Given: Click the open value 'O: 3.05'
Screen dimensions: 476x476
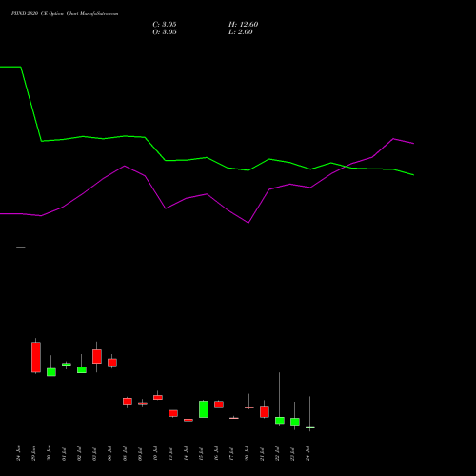Looking at the screenshot, I should (x=165, y=32).
